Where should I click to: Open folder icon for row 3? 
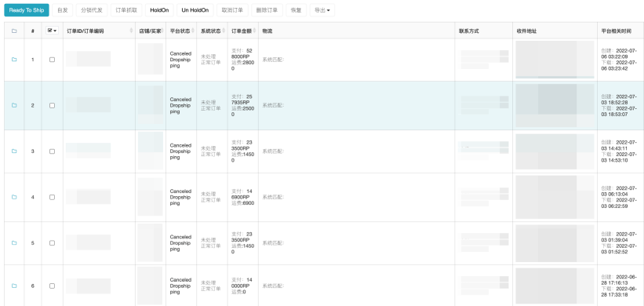[14, 151]
